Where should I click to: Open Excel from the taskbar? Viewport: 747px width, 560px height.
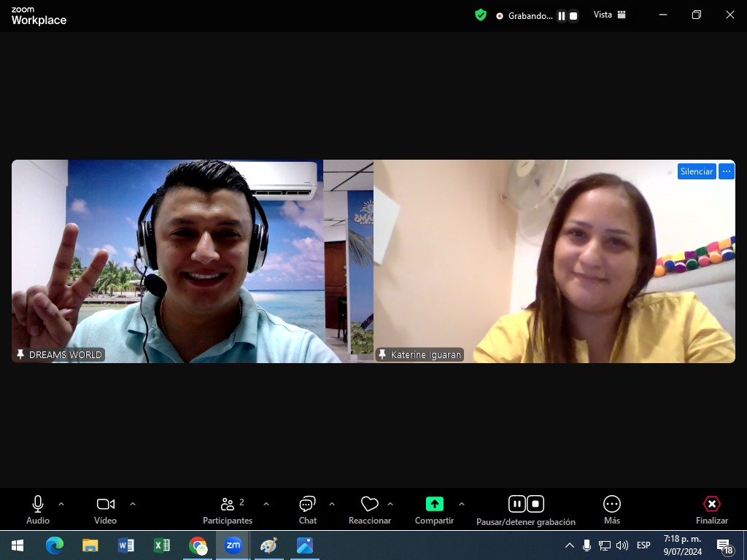(x=161, y=545)
